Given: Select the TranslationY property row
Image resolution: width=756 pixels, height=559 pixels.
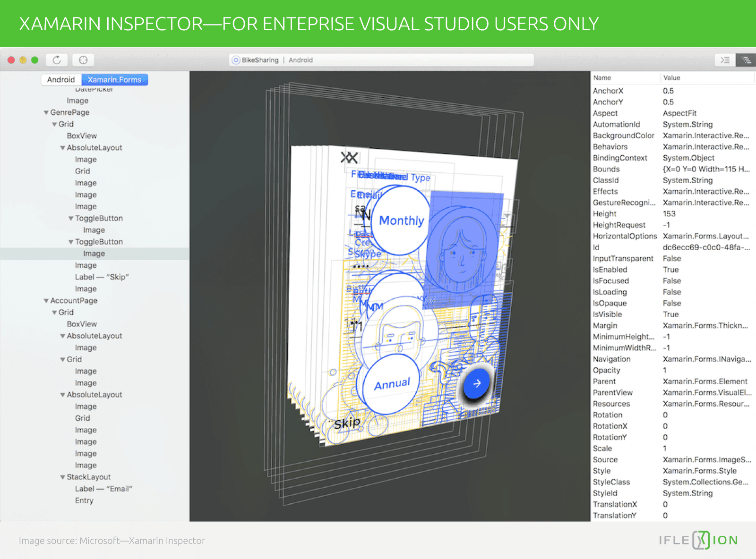Looking at the screenshot, I should 673,516.
